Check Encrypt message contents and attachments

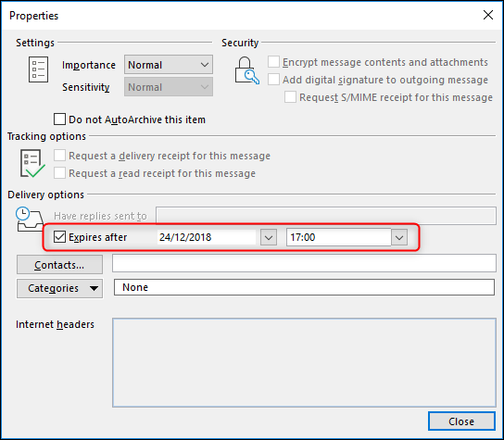pos(273,62)
